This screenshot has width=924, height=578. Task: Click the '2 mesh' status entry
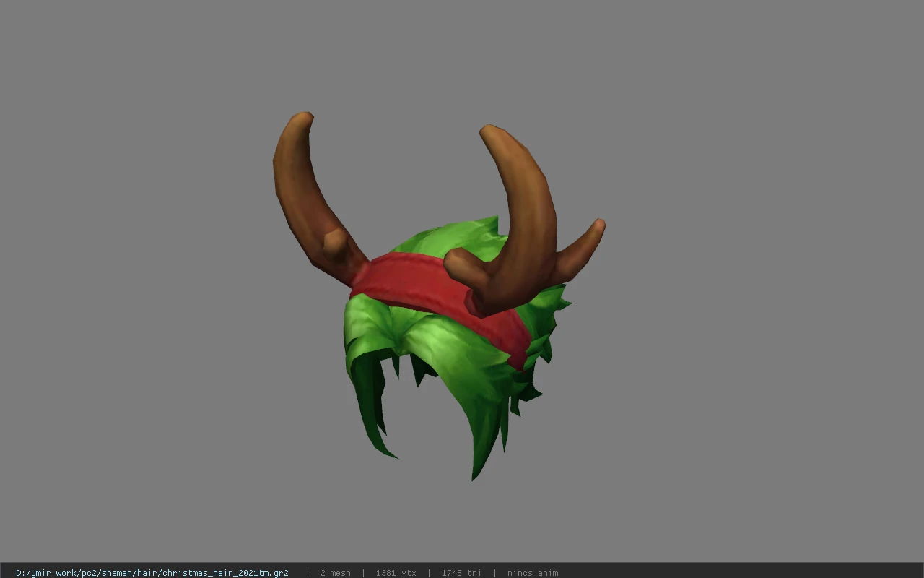[336, 573]
